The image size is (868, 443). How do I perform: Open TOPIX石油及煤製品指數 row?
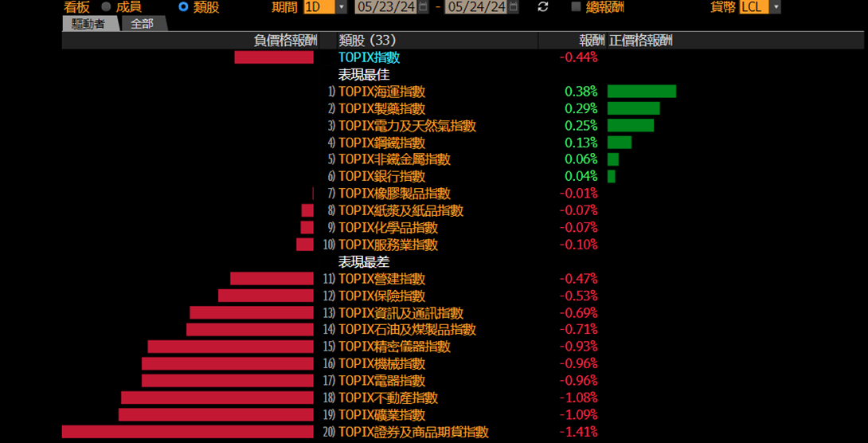tap(408, 330)
